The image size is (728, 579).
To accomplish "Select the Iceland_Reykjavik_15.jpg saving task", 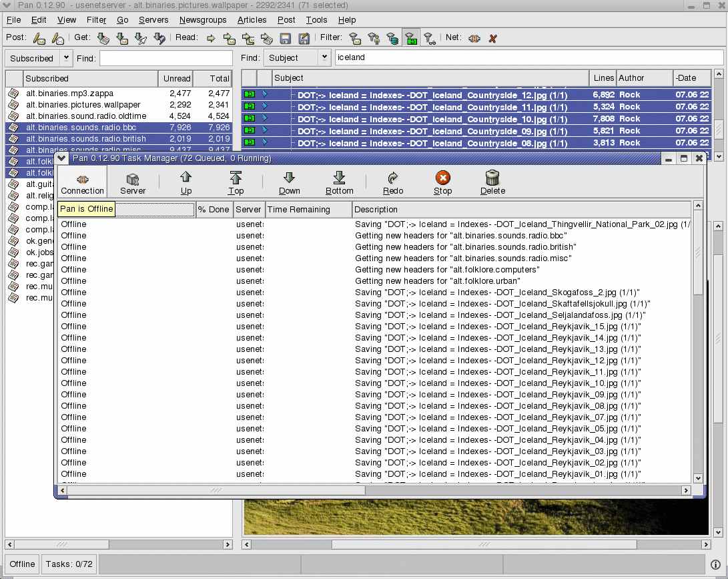I will coord(375,327).
